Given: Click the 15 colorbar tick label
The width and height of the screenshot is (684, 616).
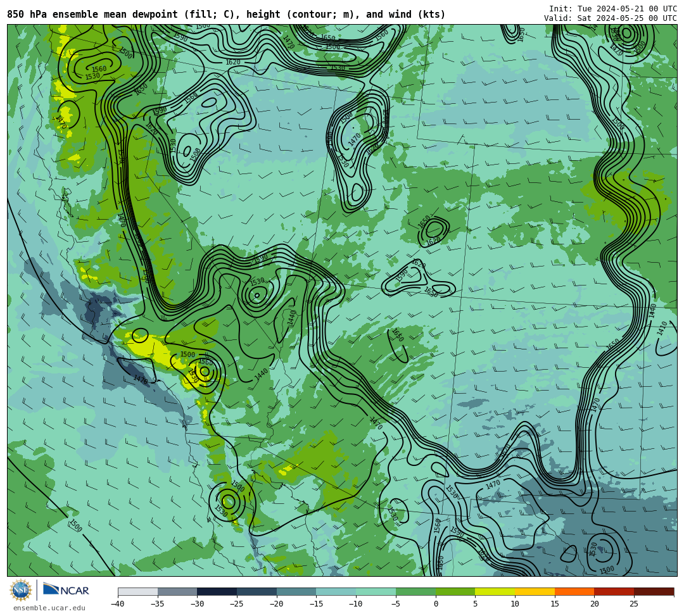Looking at the screenshot, I should (x=555, y=604).
